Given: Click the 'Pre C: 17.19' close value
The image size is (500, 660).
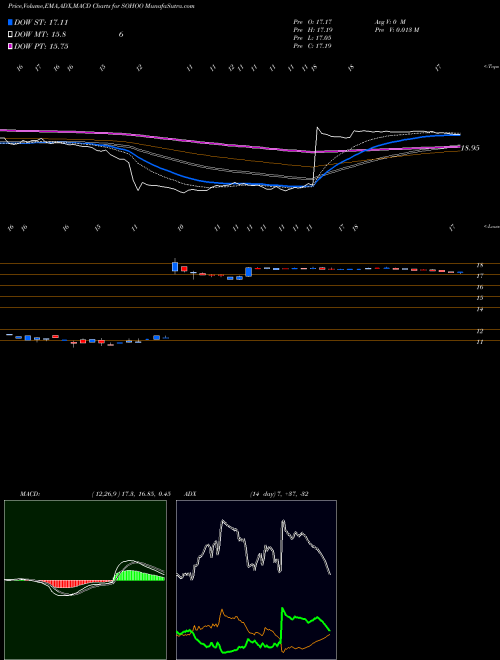Looking at the screenshot, I should [x=313, y=45].
